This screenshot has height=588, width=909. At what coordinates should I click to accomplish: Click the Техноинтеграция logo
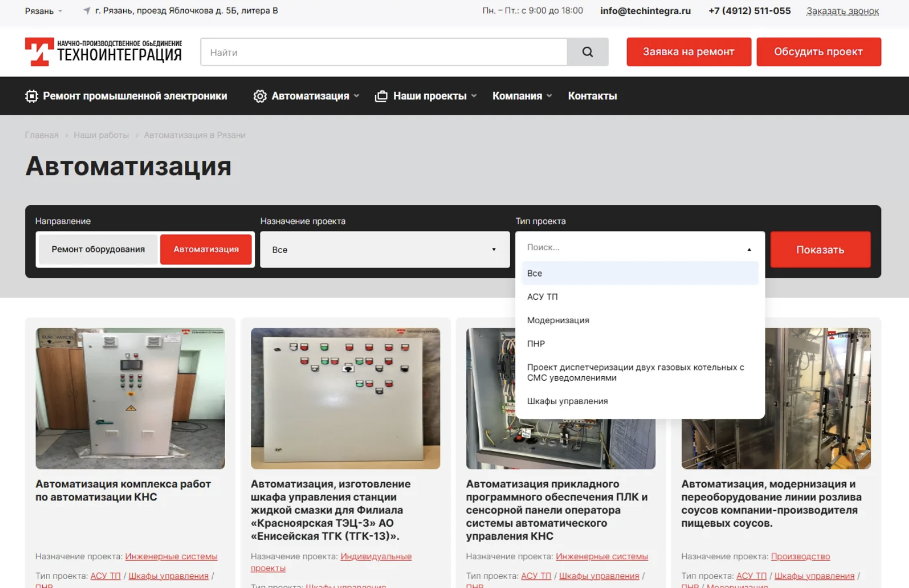103,51
